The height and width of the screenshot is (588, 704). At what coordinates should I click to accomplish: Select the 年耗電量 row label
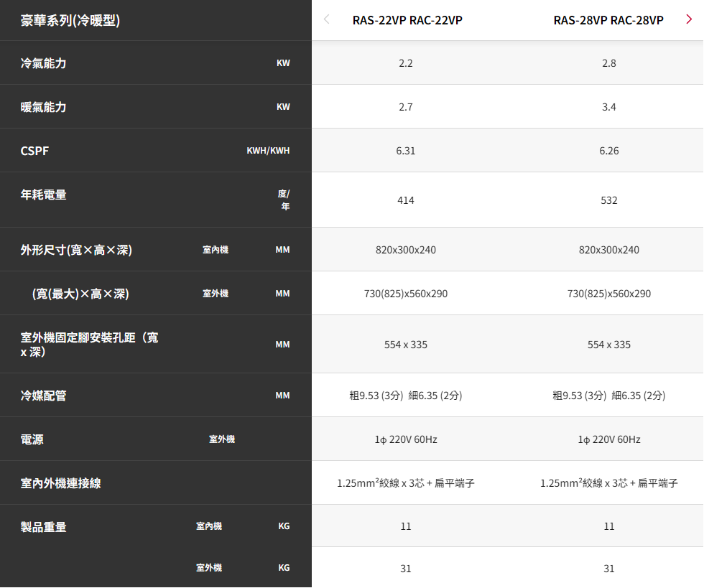click(44, 194)
